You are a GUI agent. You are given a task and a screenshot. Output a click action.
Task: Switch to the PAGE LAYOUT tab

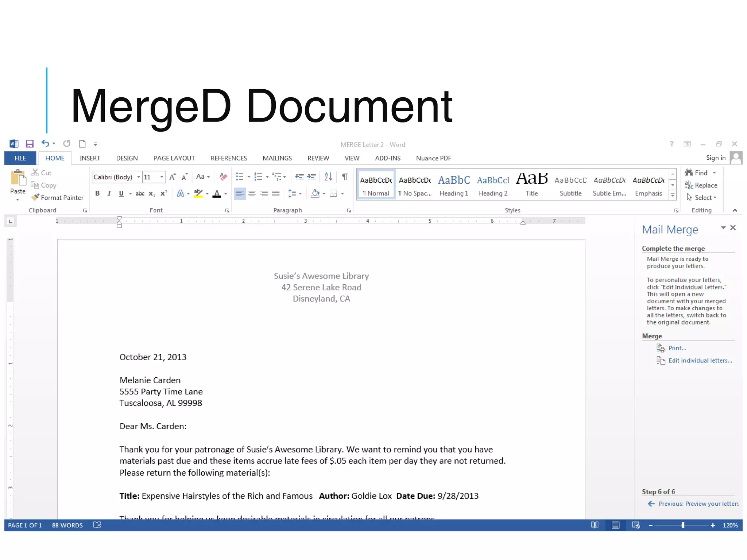coord(174,158)
